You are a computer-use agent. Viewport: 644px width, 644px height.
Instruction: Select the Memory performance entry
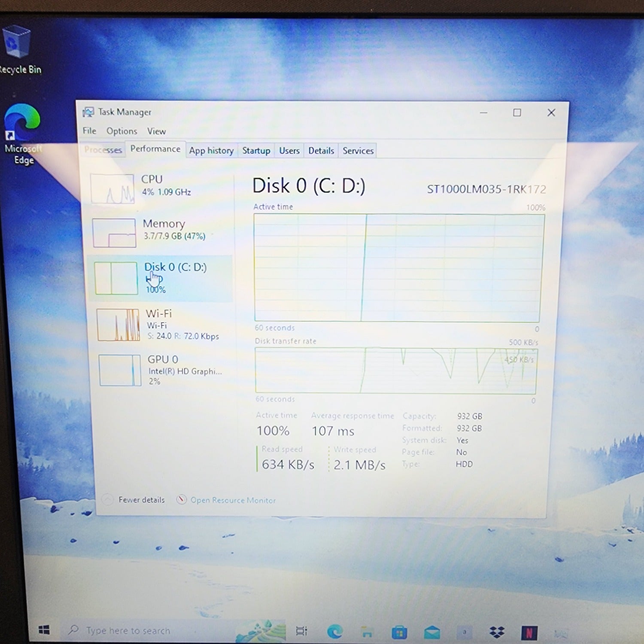tap(160, 232)
